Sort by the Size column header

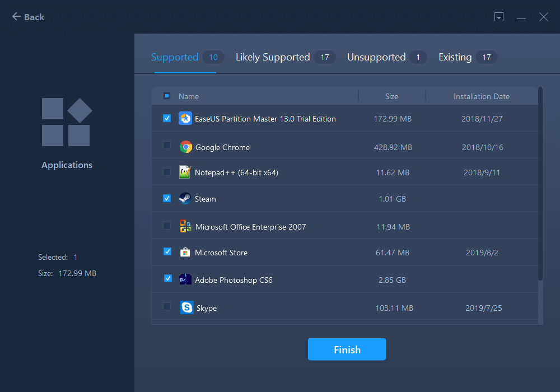coord(391,96)
